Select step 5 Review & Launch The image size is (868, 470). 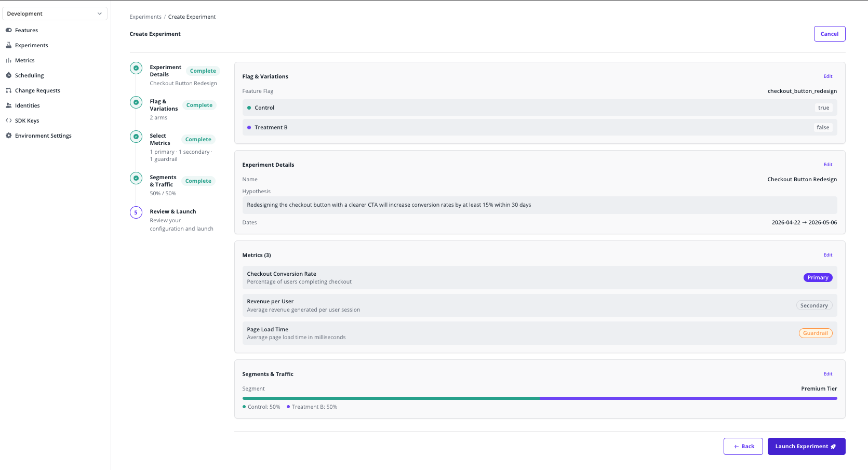[x=172, y=212]
